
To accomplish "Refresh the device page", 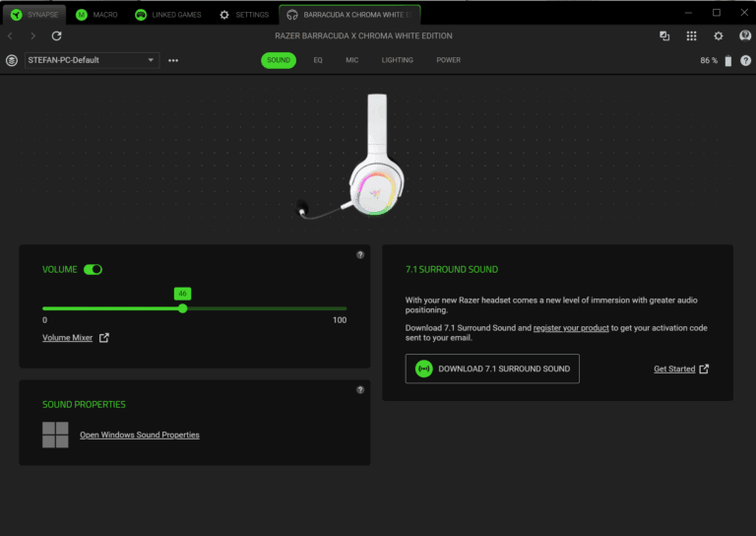I will [x=56, y=35].
